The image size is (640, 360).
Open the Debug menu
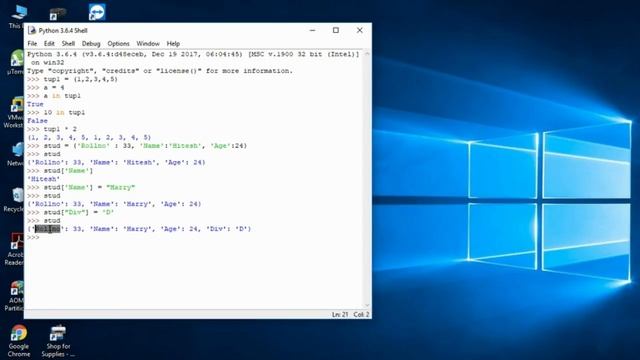point(91,44)
